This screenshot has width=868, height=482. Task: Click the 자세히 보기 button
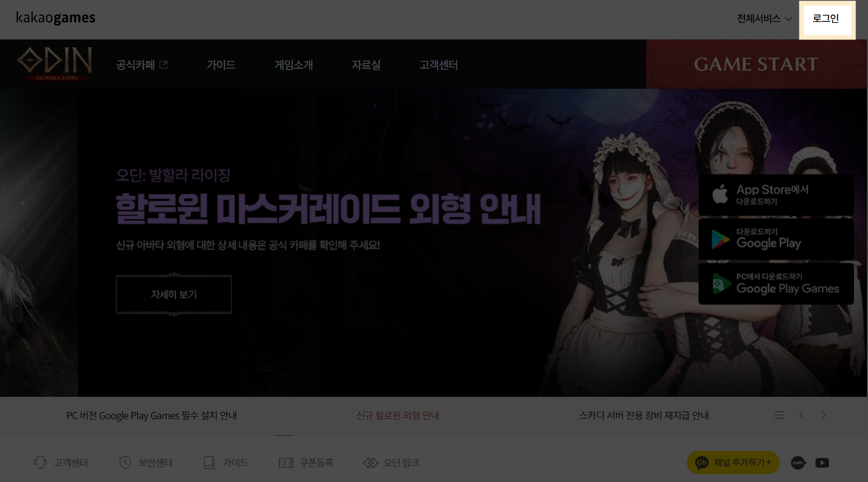(174, 294)
